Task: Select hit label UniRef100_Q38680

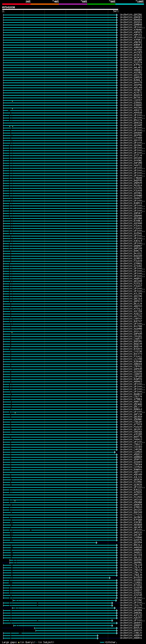Action: [x=131, y=105]
